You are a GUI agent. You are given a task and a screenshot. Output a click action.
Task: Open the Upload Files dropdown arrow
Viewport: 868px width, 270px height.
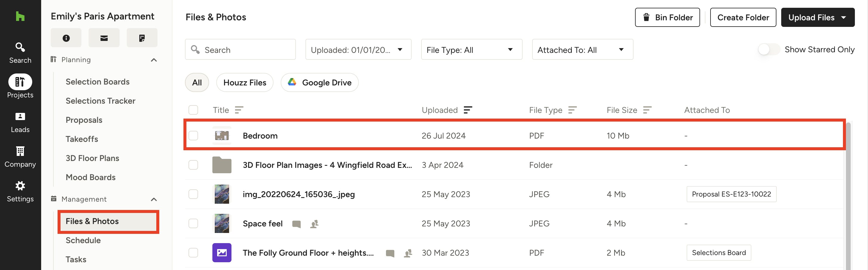(x=844, y=17)
